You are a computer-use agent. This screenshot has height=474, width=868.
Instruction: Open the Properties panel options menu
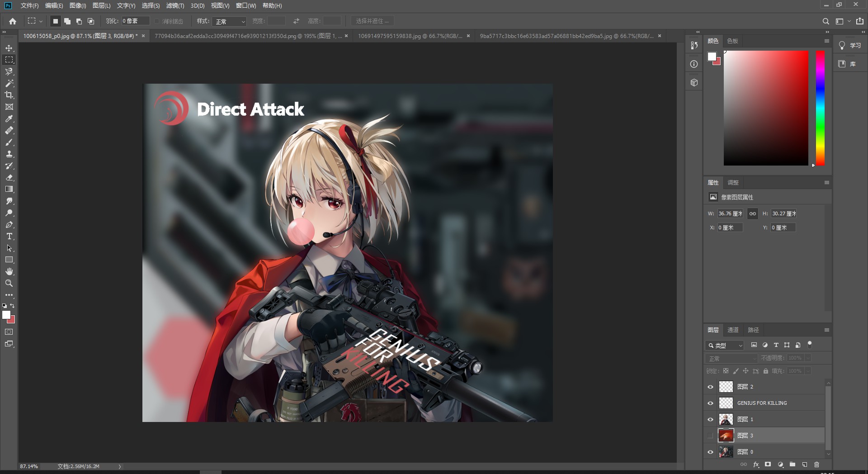click(827, 183)
